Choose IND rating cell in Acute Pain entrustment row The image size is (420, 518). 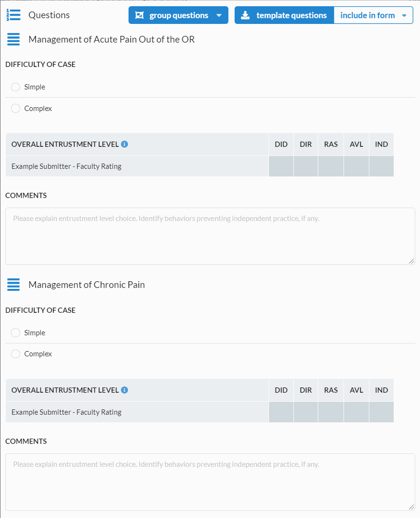click(381, 166)
